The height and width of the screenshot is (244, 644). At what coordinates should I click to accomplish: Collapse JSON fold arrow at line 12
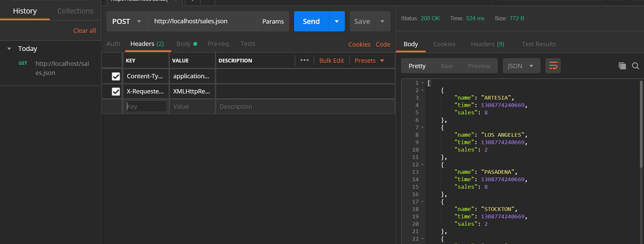point(422,164)
